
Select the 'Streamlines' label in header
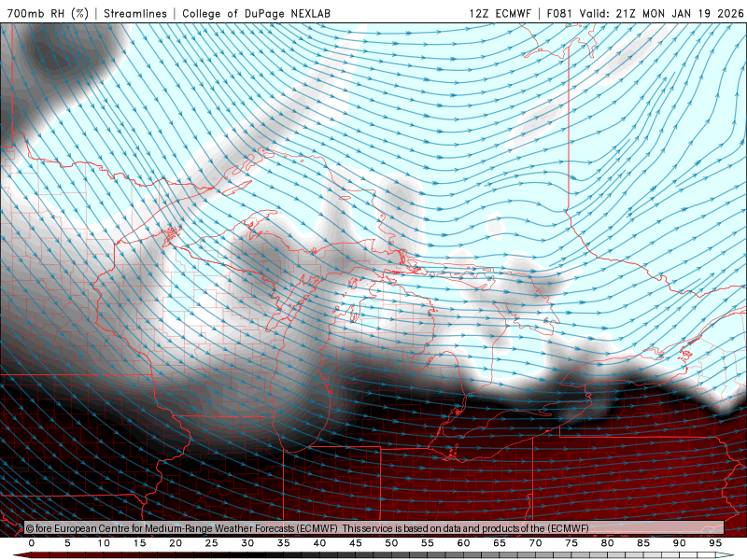click(135, 13)
